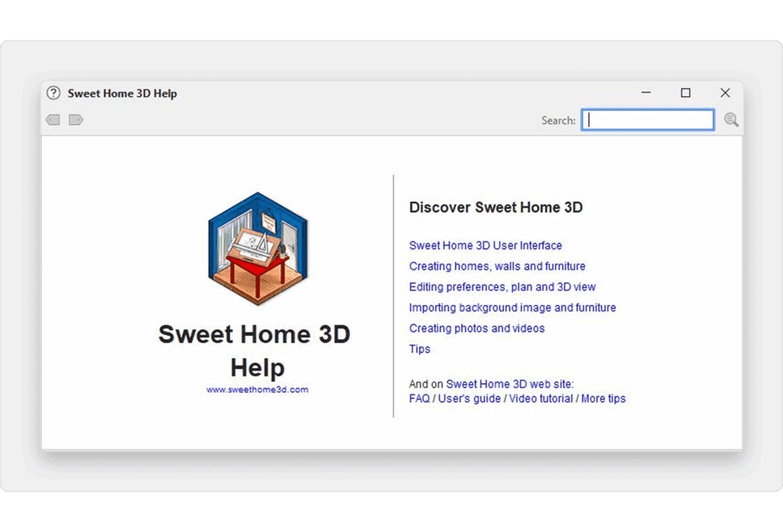Open the FAQ link

click(419, 398)
